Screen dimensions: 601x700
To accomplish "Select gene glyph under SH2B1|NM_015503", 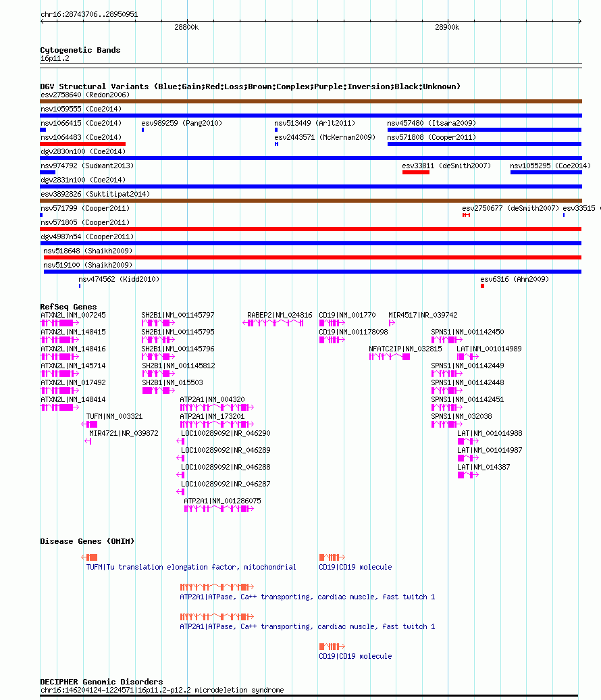I will point(159,391).
